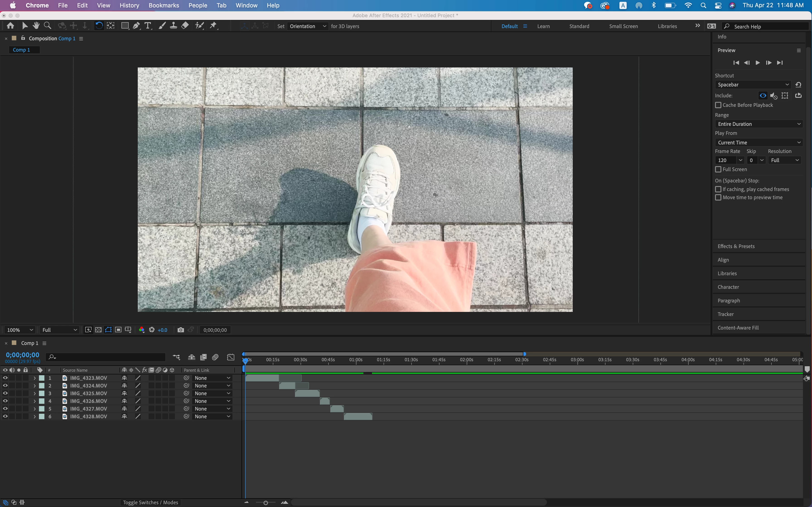Screen dimensions: 812x507
Task: Select the Pen tool in toolbar
Action: [136, 26]
